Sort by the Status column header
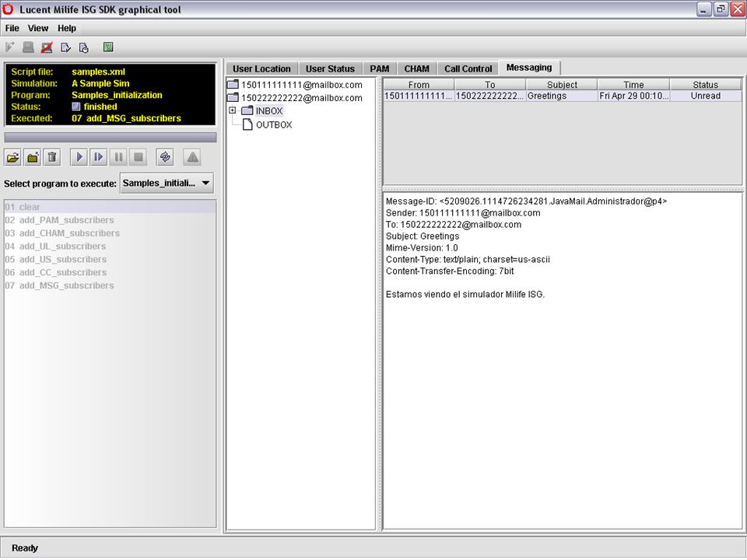This screenshot has height=560, width=747. click(x=706, y=85)
